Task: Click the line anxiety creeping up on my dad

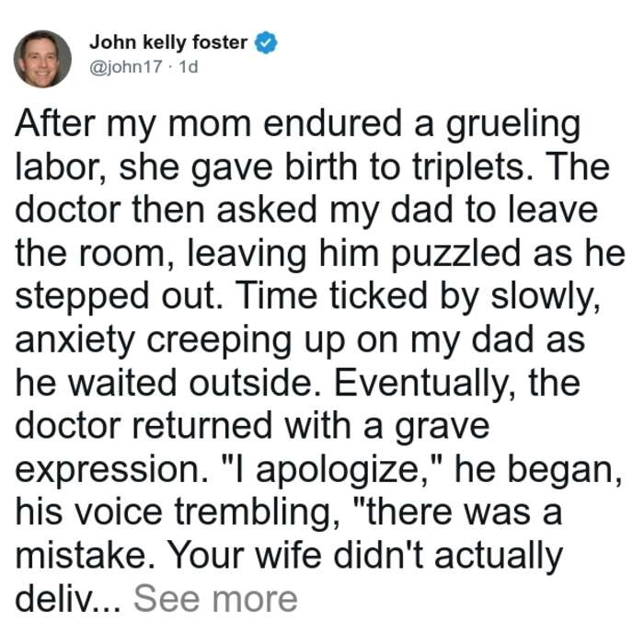Action: coord(300,340)
